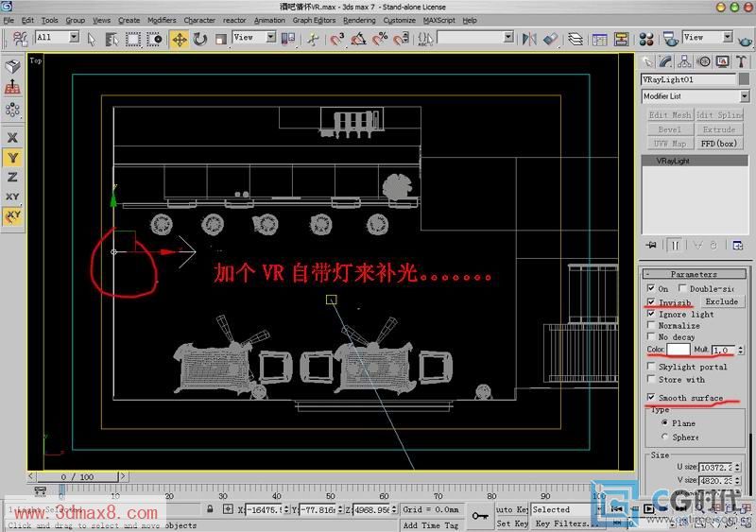Open the Align tool

pyautogui.click(x=550, y=39)
